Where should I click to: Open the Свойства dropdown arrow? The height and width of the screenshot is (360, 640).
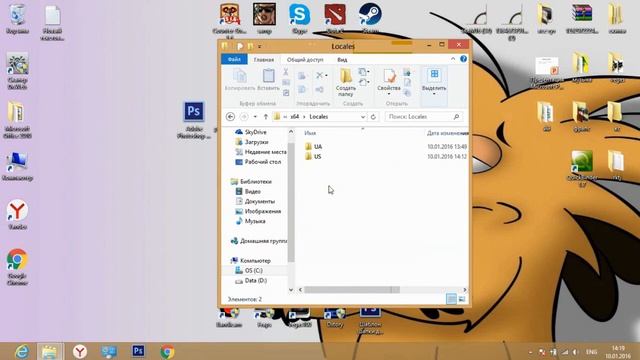(x=389, y=94)
